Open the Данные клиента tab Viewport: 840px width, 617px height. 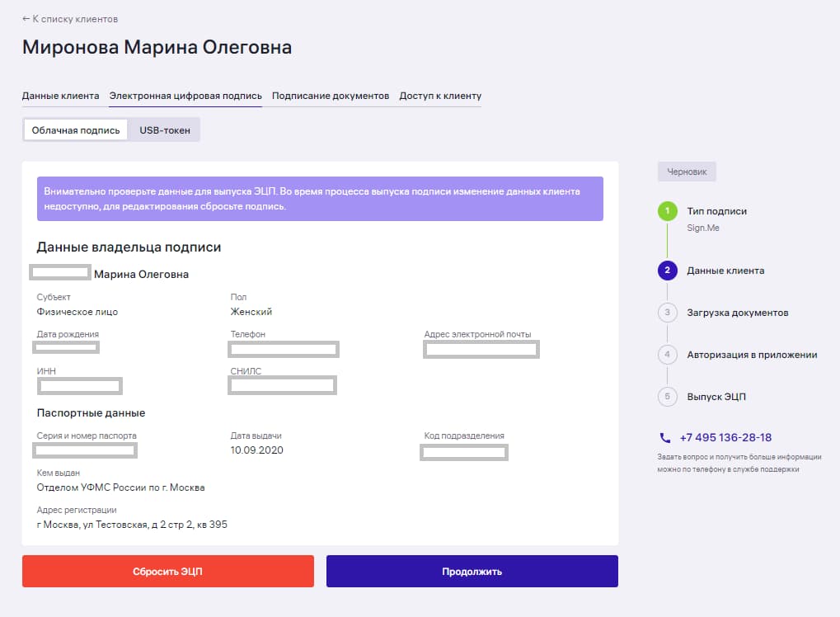click(60, 96)
